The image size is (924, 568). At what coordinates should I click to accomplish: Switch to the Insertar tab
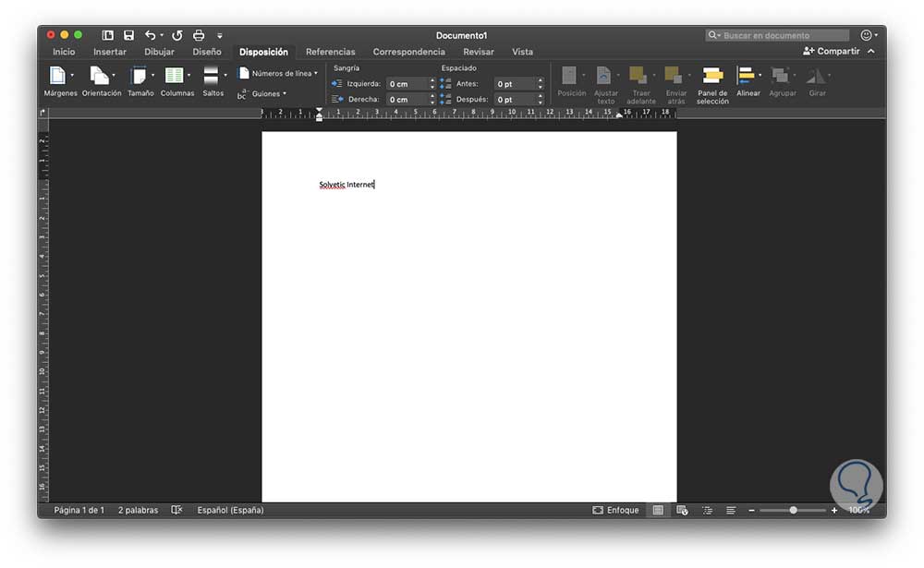tap(110, 52)
